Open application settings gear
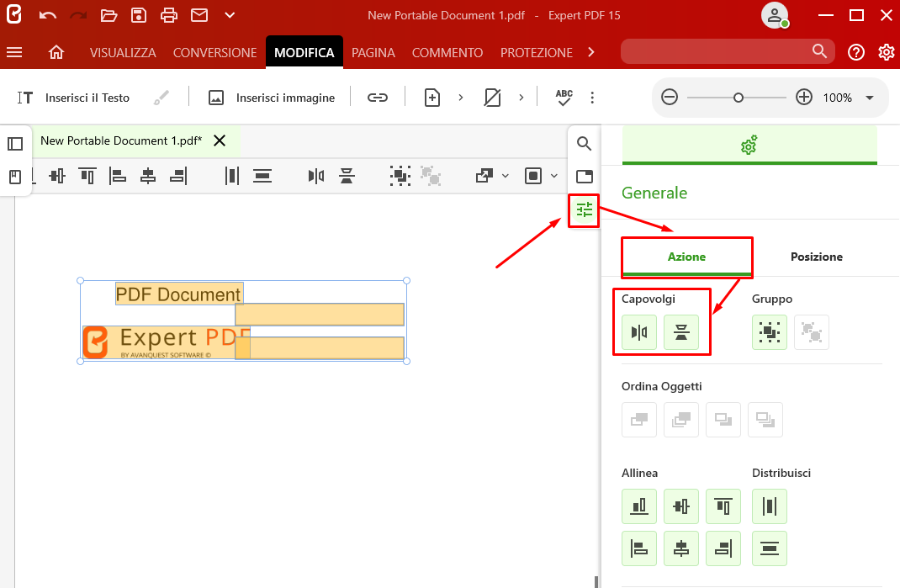The width and height of the screenshot is (900, 588). coord(887,53)
